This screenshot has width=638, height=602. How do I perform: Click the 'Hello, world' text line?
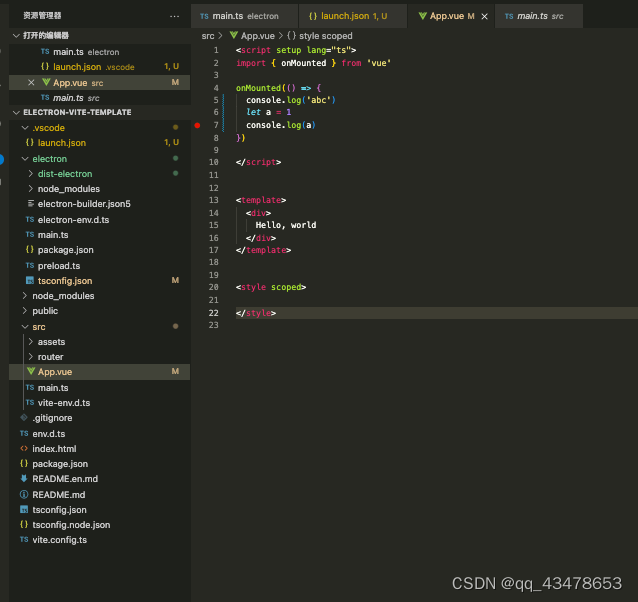click(x=286, y=225)
